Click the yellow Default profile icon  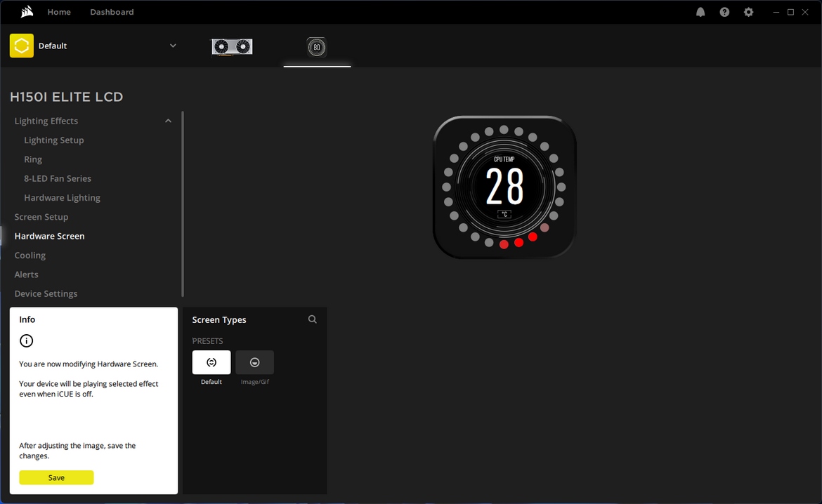coord(22,46)
